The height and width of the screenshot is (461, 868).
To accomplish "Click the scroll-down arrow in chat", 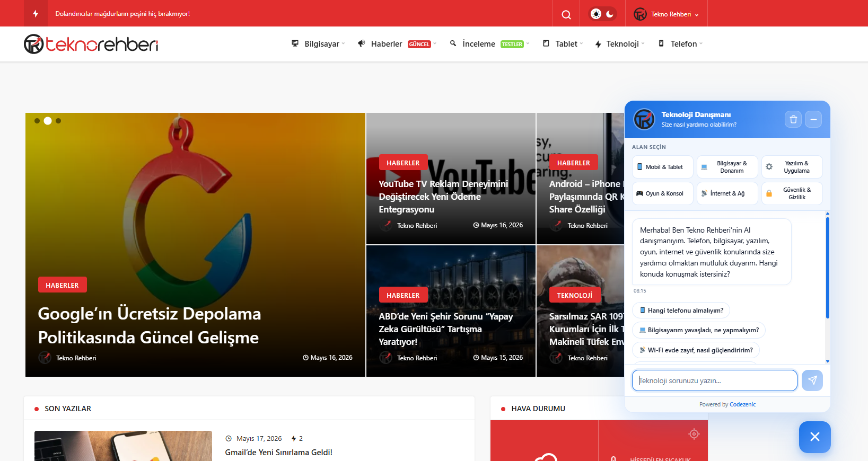I will tap(827, 361).
